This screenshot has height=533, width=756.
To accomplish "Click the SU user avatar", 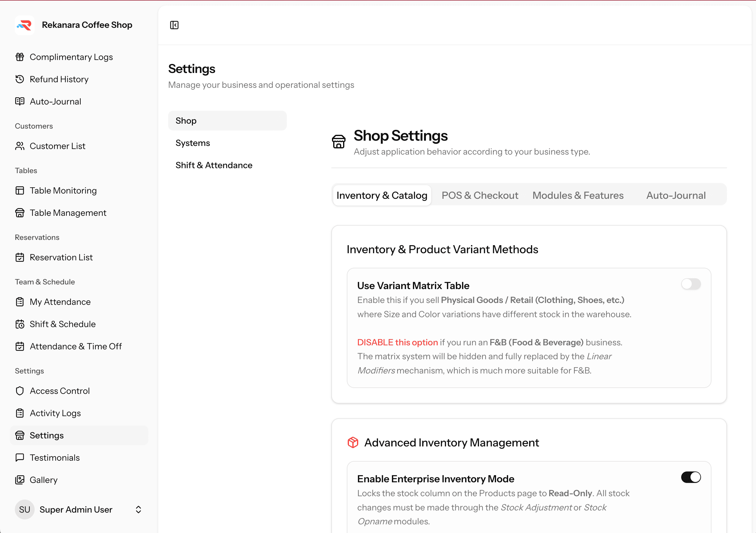I will tap(25, 510).
